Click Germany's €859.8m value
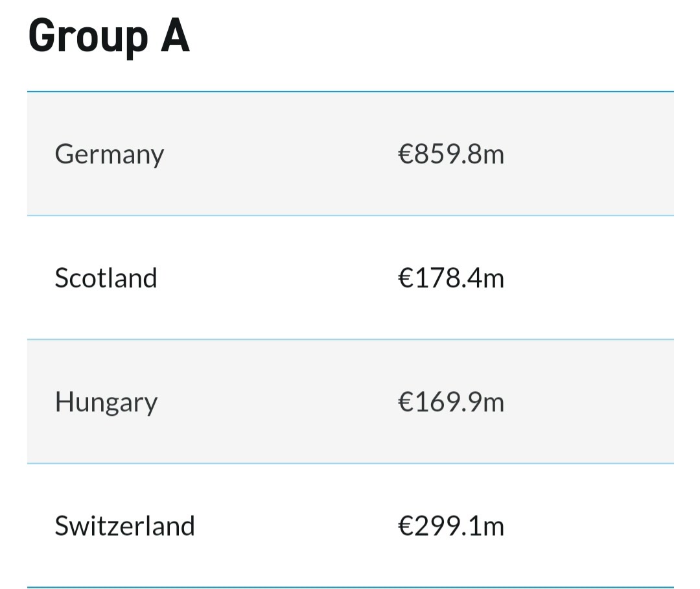The width and height of the screenshot is (700, 589). click(451, 154)
